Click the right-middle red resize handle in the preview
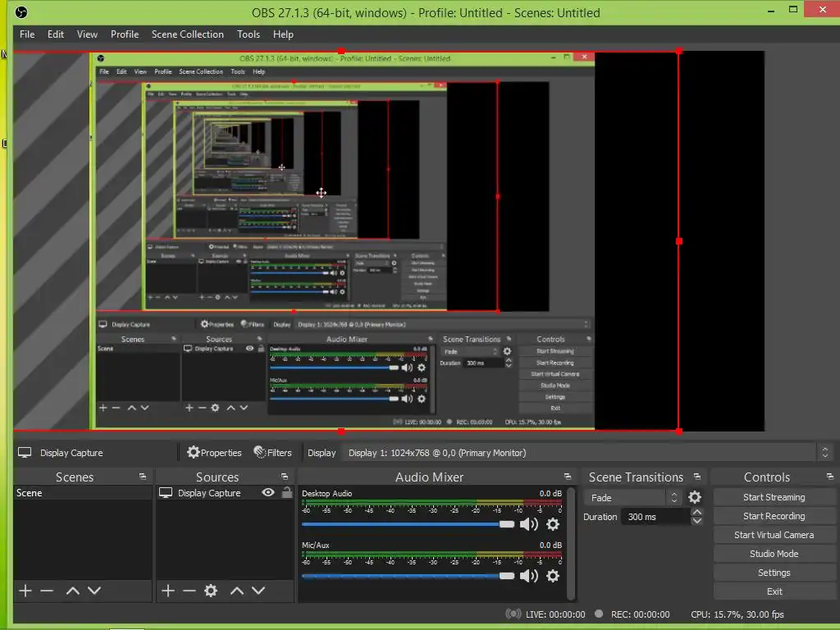 tap(679, 241)
